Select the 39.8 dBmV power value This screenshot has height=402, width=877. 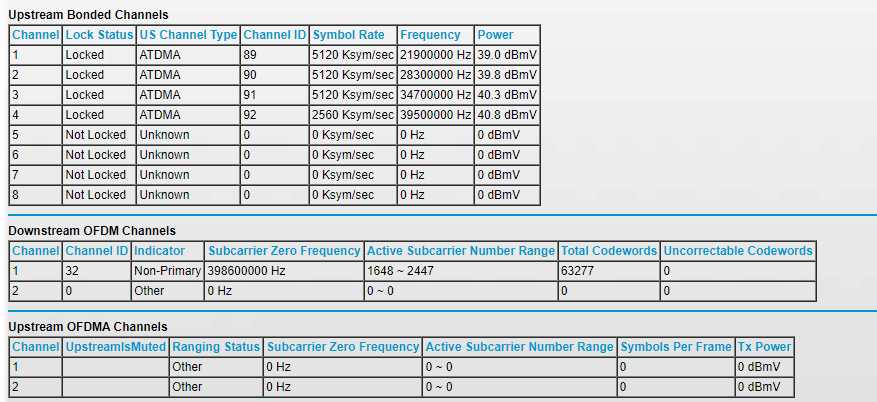(x=507, y=75)
